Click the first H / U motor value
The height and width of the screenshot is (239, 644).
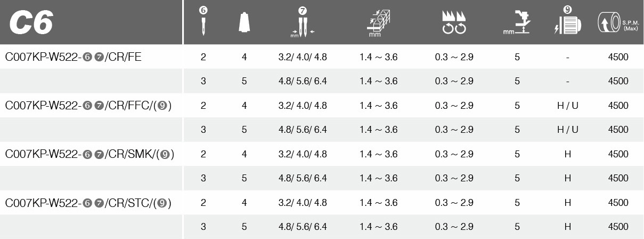(567, 106)
